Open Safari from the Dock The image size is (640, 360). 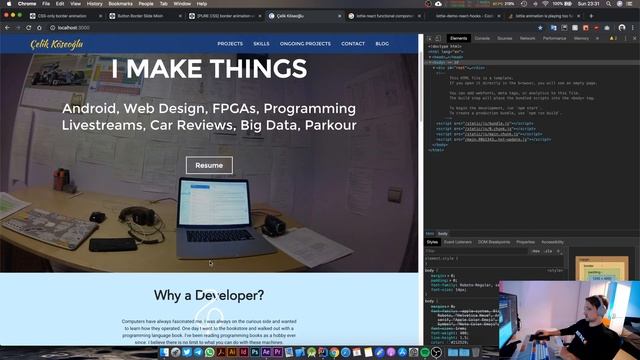click(345, 352)
